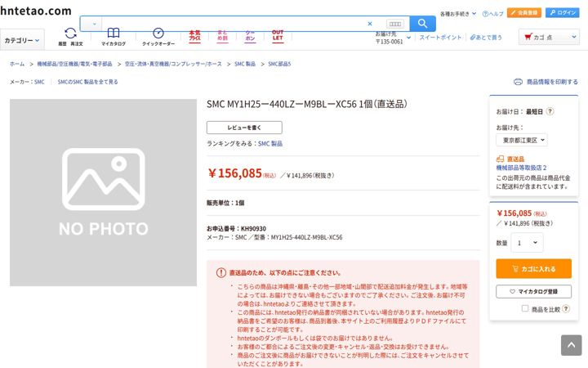Viewport: 588px width, 368px height.
Task: Click the blue login button
Action: (x=563, y=13)
